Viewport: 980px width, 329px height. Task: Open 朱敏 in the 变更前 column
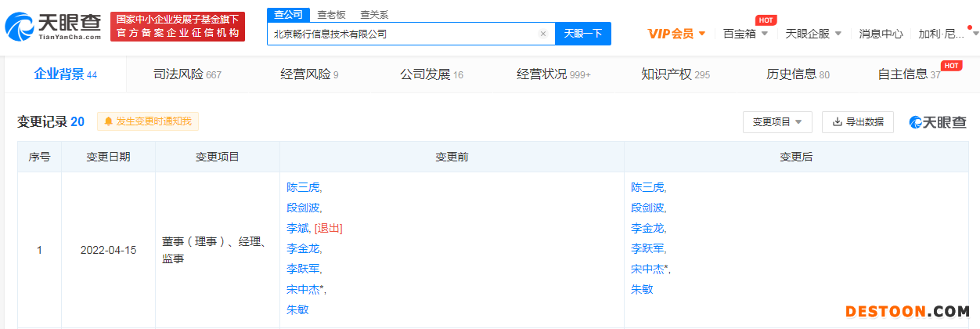pyautogui.click(x=297, y=309)
